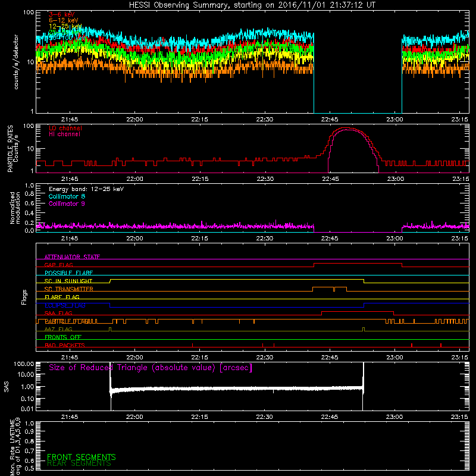Image resolution: width=476 pixels, height=476 pixels.
Task: Click the HESSI Observing Summary title text
Action: (252, 5)
